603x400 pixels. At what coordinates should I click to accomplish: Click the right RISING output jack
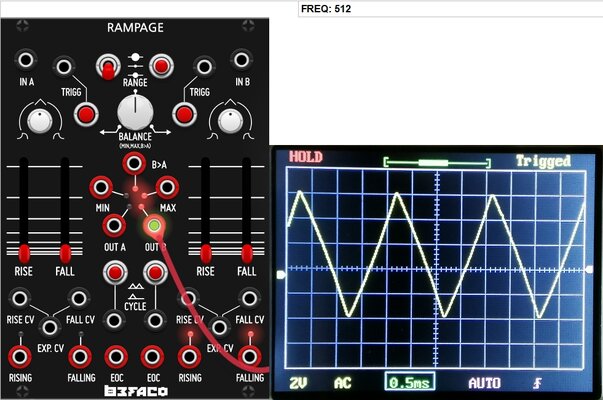pyautogui.click(x=189, y=357)
